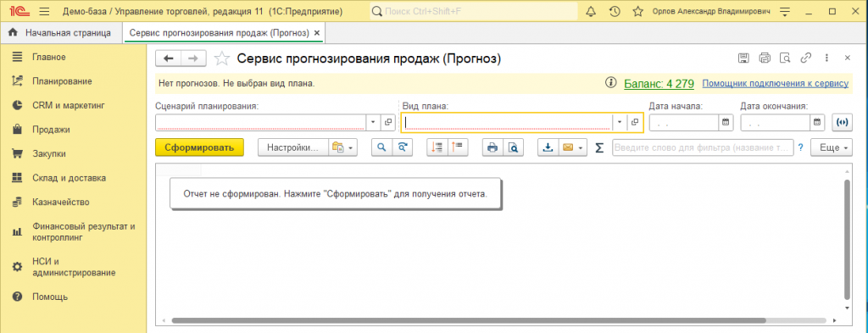Focus the Дата начала date field
The height and width of the screenshot is (333, 868).
pyautogui.click(x=684, y=123)
